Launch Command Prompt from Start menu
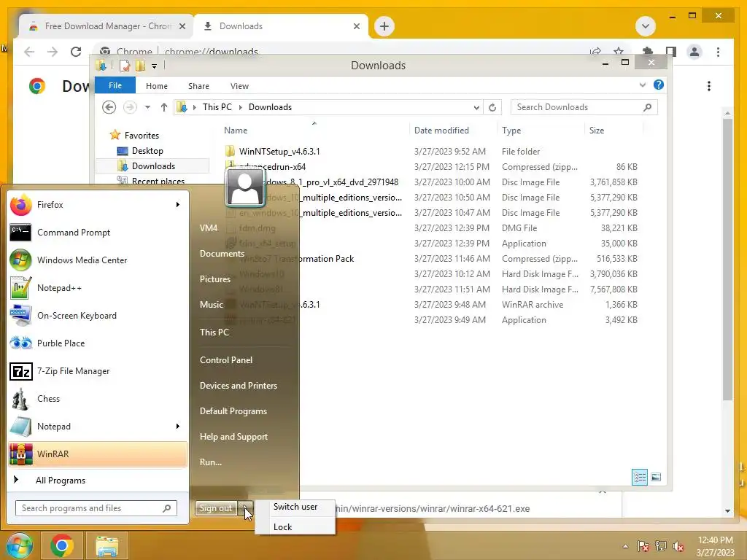 tap(98, 233)
